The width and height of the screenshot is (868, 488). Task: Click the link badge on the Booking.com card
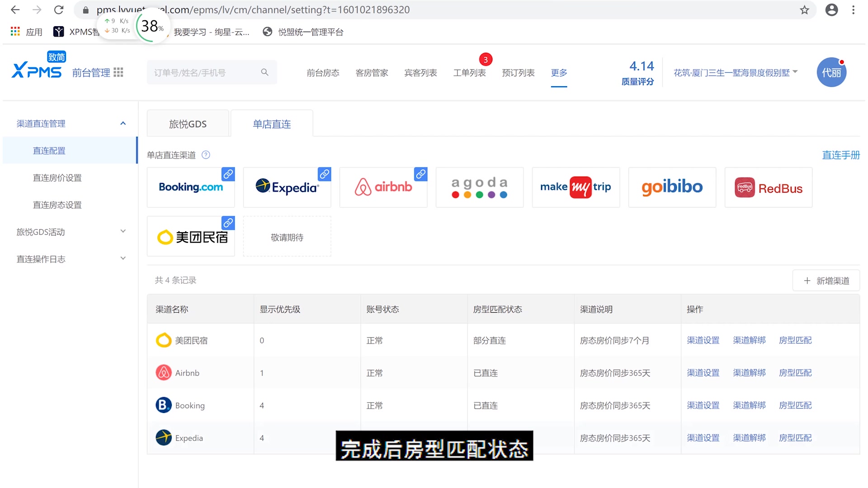click(x=228, y=174)
